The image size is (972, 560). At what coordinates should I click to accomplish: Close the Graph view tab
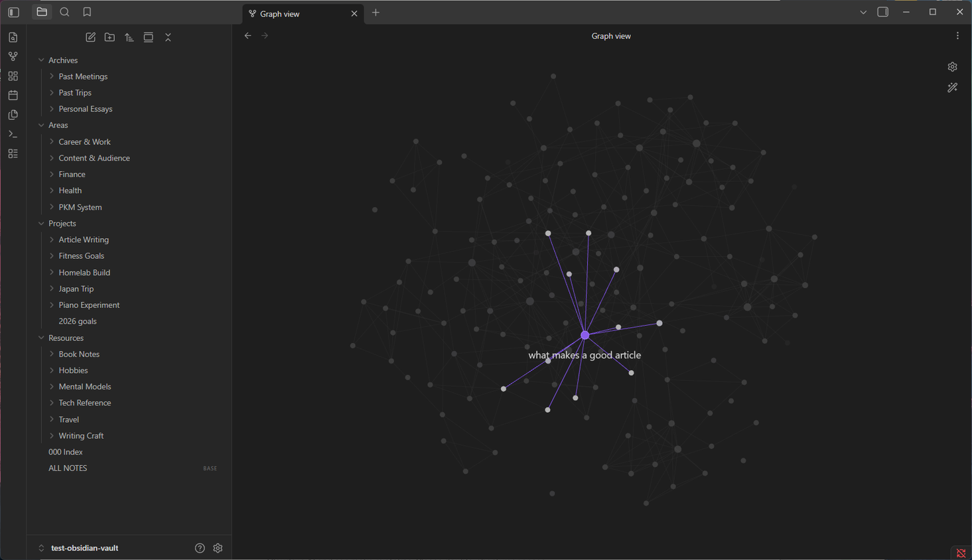tap(354, 13)
